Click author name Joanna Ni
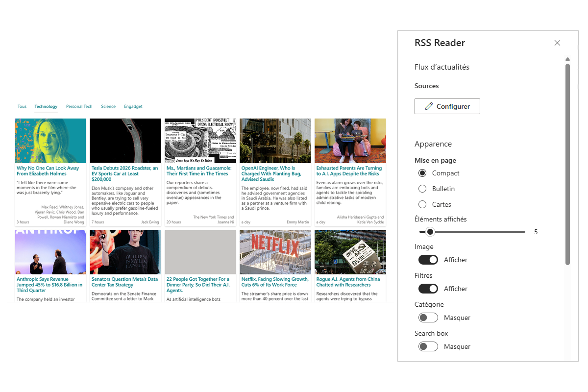Screen dimensions: 588x392 (226, 222)
